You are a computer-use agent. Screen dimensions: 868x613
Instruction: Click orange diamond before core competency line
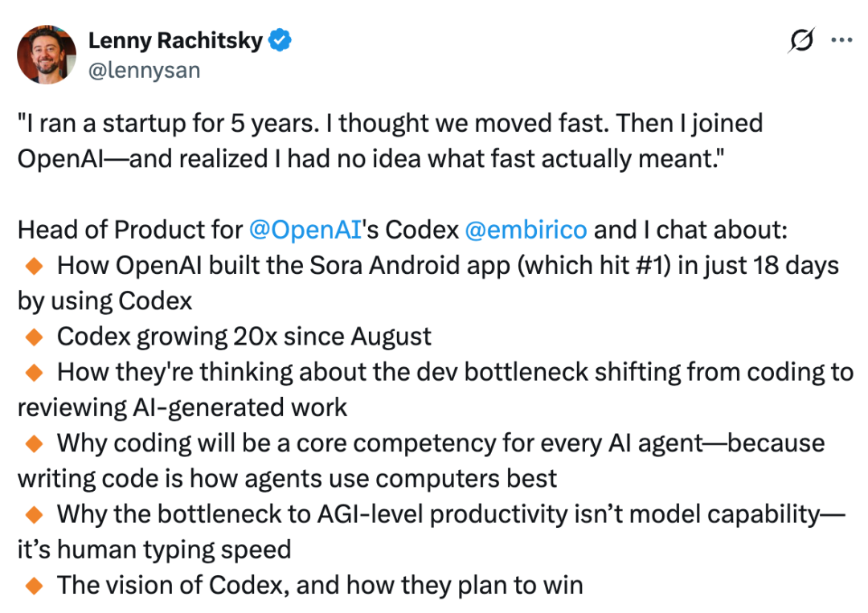tap(35, 443)
